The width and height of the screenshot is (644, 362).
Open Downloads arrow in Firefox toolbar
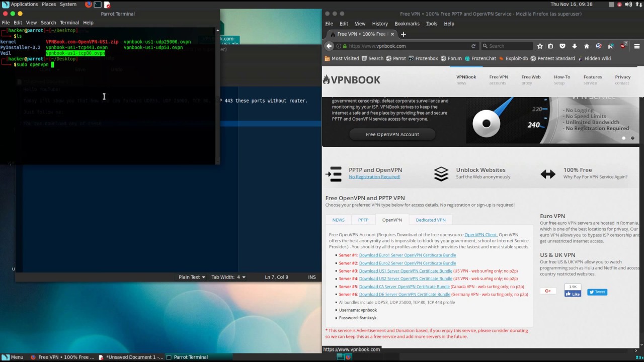click(574, 46)
